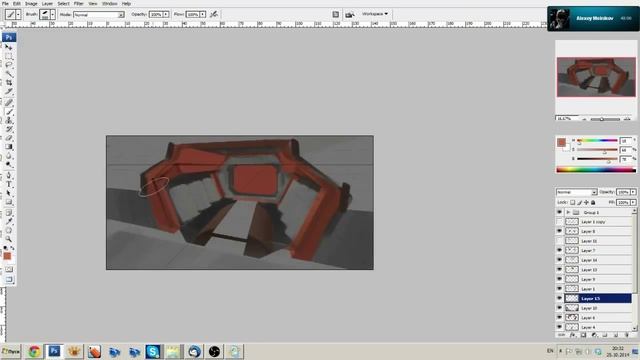Open the Help menu
640x360 pixels.
click(x=127, y=4)
